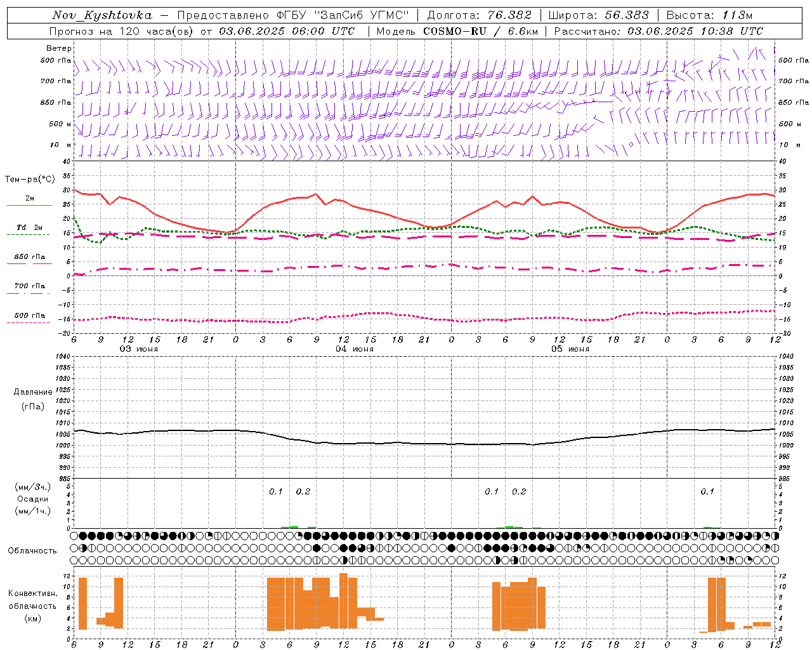This screenshot has height=650, width=812.
Task: Click the station name Nov_Kyshtovka
Action: click(x=102, y=15)
